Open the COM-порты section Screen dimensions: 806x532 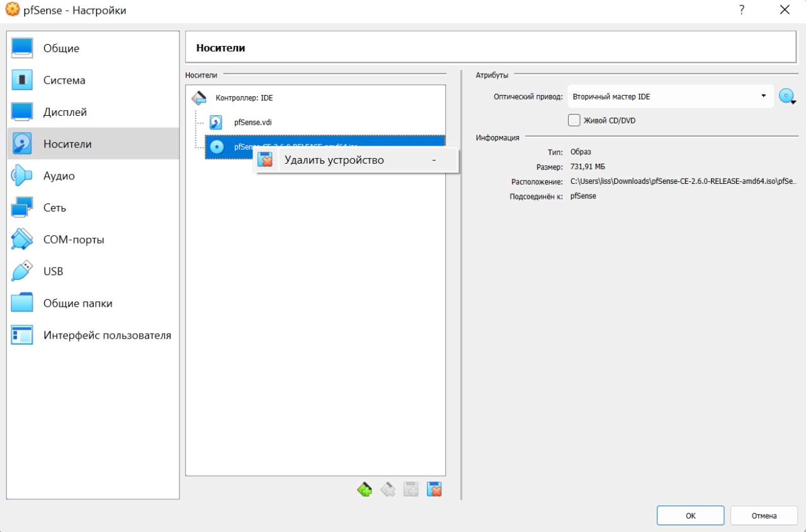(x=93, y=240)
